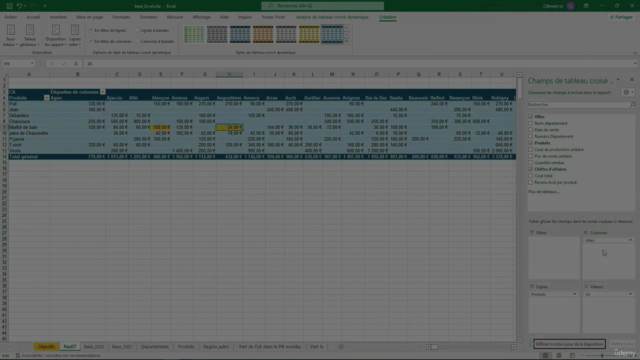Close the Champs de tableau croisé pane
Image resolution: width=640 pixels, height=360 pixels.
point(632,80)
